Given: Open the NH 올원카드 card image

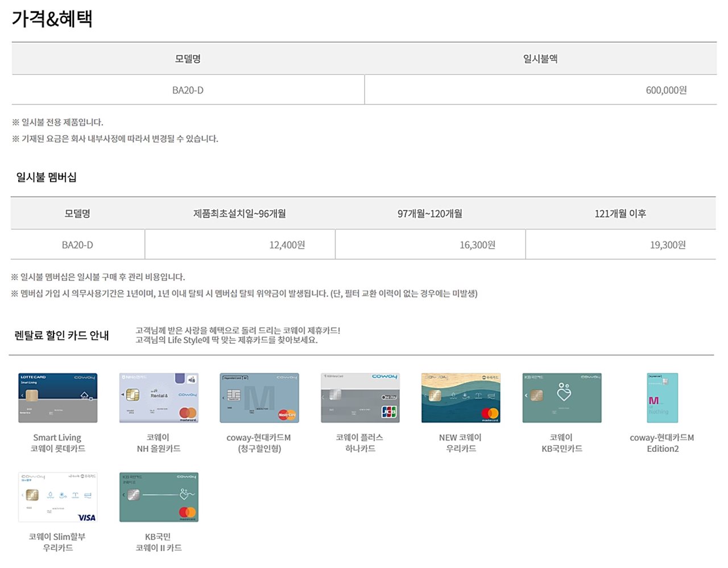Looking at the screenshot, I should coord(159,398).
